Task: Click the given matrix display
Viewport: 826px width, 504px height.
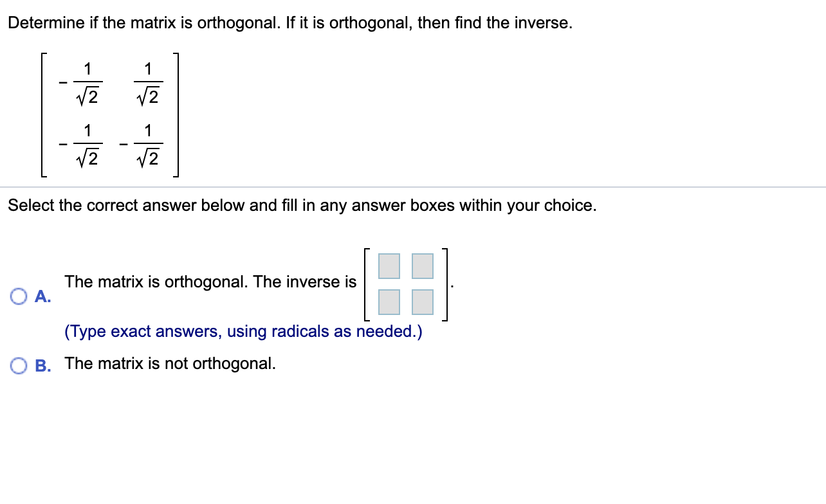Action: click(109, 116)
